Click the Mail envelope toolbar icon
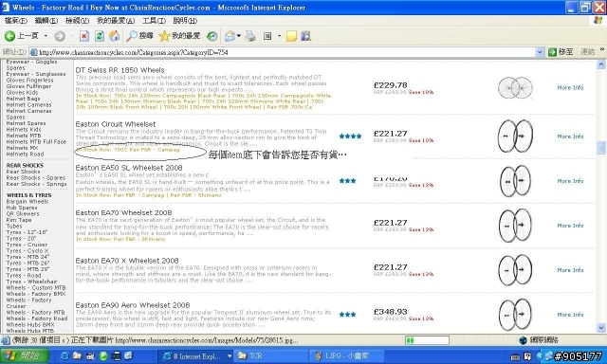This screenshot has width=607, height=364. pyautogui.click(x=230, y=36)
